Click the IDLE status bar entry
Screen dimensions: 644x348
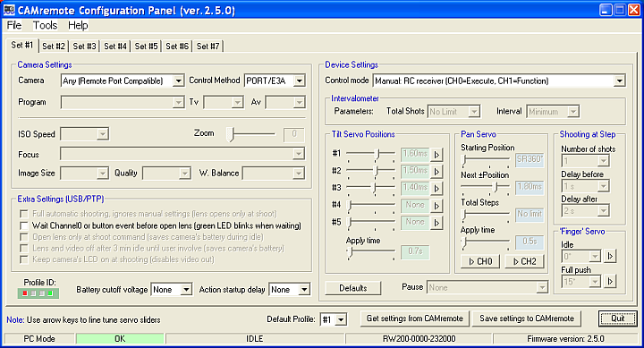pyautogui.click(x=254, y=339)
